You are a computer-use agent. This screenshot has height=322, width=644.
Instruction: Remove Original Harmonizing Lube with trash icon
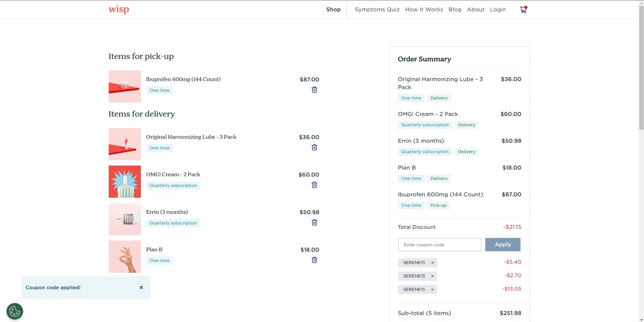[314, 147]
